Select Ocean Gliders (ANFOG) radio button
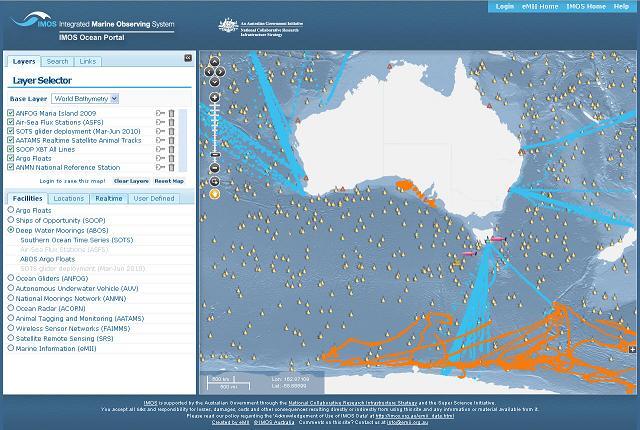This screenshot has width=640, height=430. (x=11, y=277)
